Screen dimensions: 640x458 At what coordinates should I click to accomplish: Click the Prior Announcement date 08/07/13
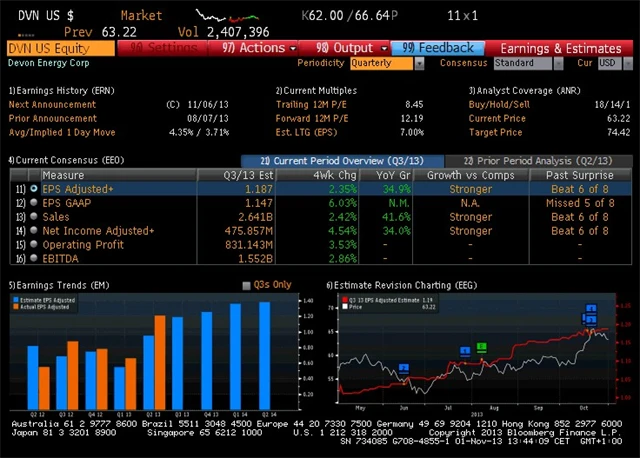[208, 118]
